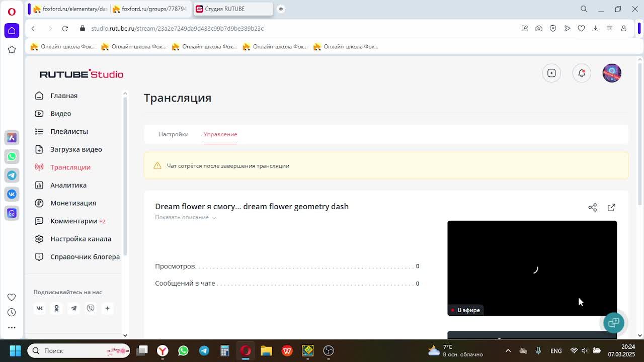Click the Трансляции antenna icon in the sidebar

[x=39, y=167]
